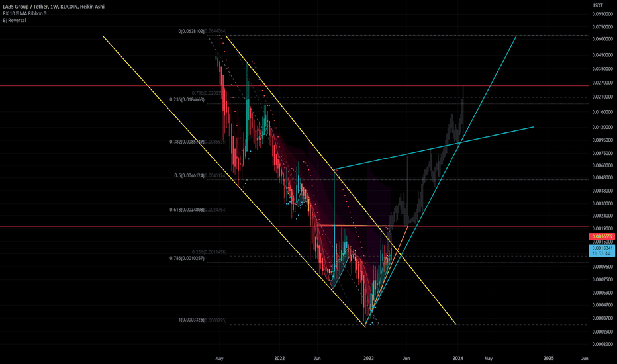617x364 pixels.
Task: Click the 0.0030000 price axis value
Action: pyautogui.click(x=602, y=203)
